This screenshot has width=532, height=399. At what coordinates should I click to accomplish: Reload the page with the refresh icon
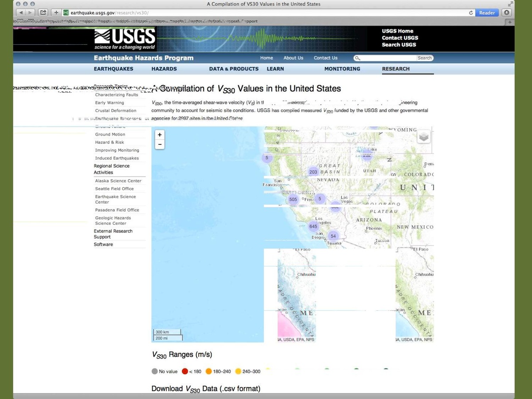[471, 13]
